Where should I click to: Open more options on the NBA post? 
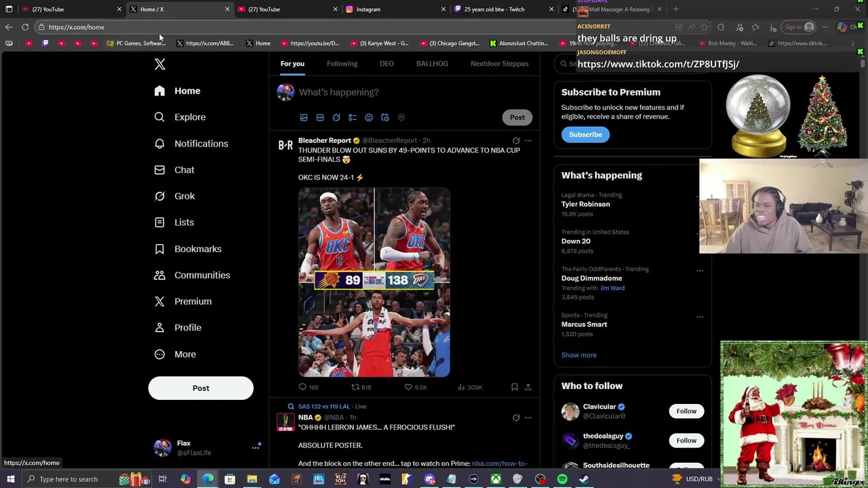(x=528, y=418)
